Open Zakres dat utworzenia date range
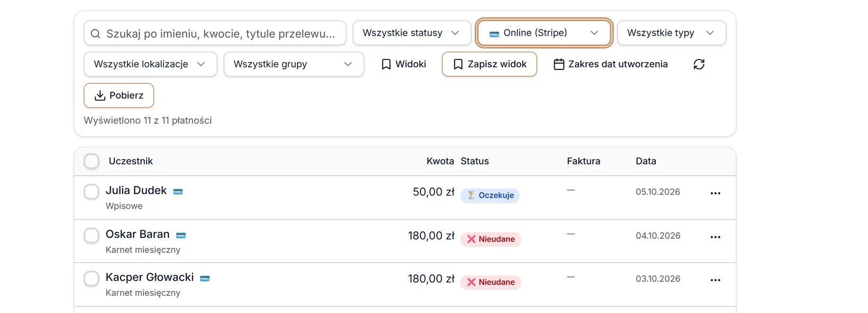This screenshot has width=868, height=313. pos(611,64)
